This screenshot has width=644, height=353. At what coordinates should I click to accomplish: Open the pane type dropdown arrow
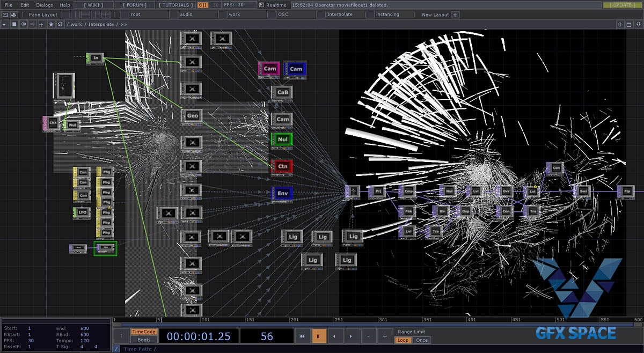pos(5,24)
